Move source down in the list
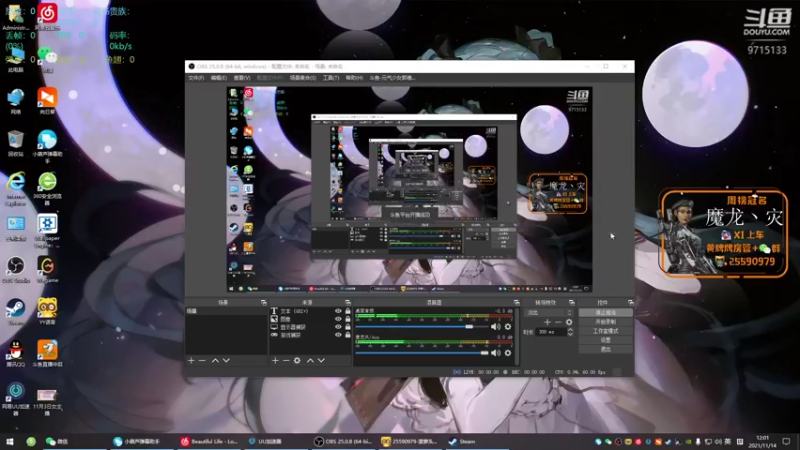Image resolution: width=800 pixels, height=450 pixels. click(321, 360)
